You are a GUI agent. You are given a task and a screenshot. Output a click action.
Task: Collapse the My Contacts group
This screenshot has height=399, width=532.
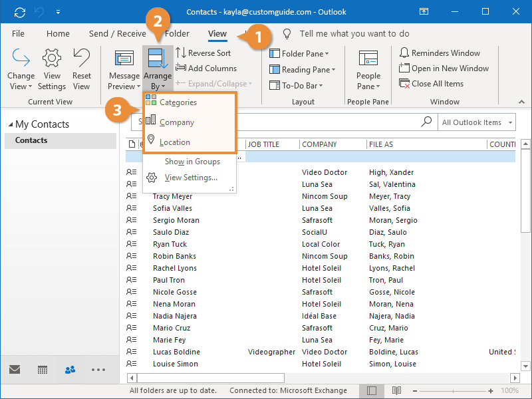tap(11, 124)
